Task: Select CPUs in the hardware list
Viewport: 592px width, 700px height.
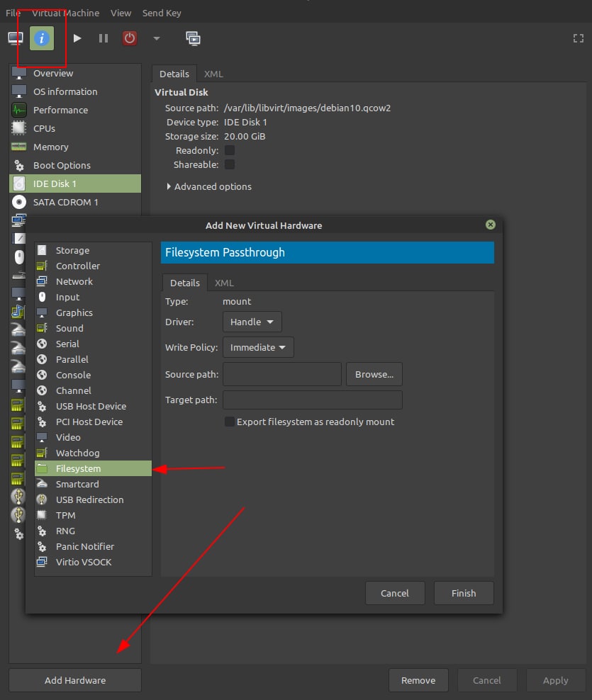Action: [75, 128]
